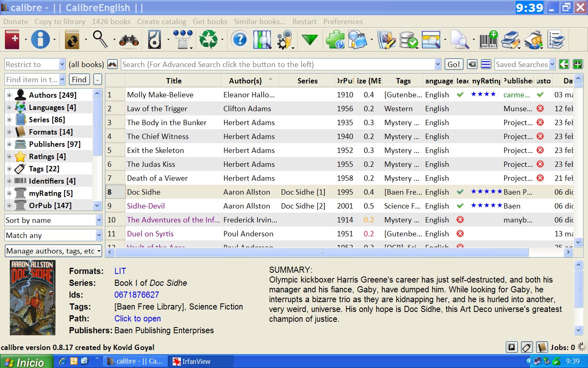
Task: Click the red X in Law of the Trigger row
Action: click(540, 108)
